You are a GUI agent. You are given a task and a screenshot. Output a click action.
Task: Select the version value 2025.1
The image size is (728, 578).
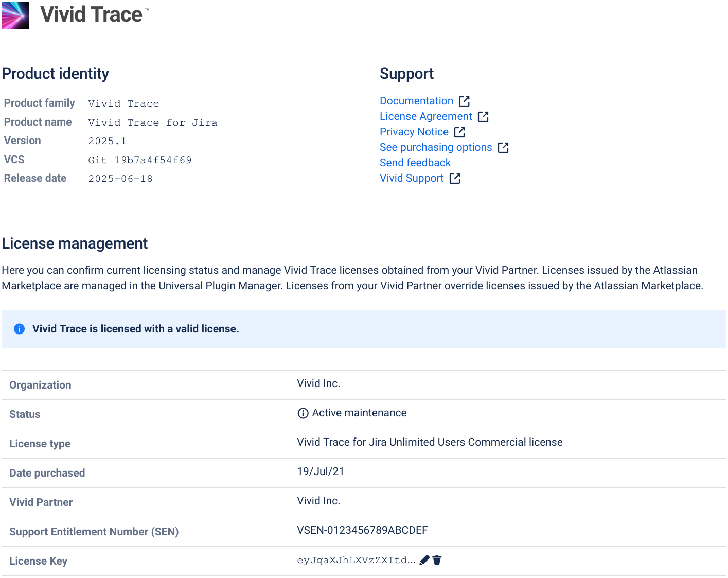pyautogui.click(x=107, y=141)
